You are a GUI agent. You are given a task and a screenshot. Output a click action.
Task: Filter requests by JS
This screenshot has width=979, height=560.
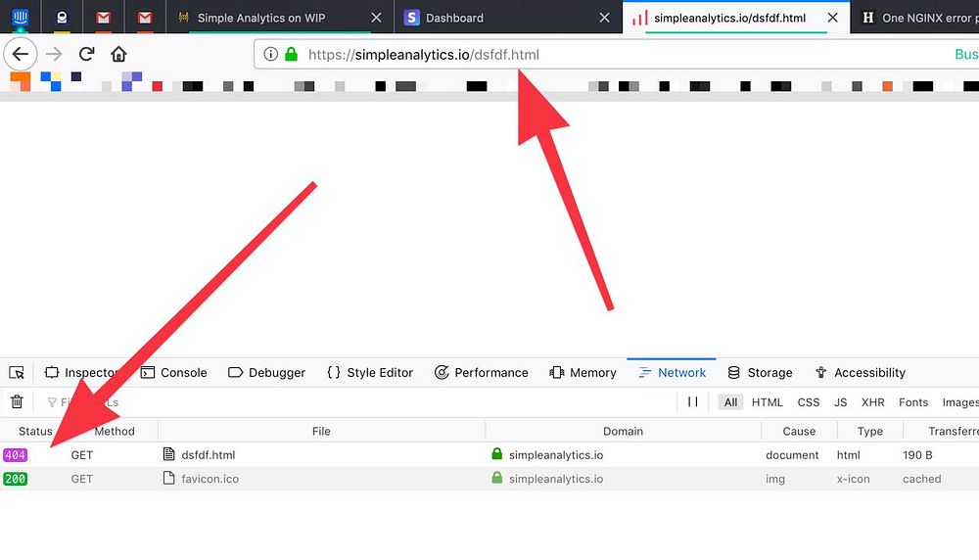840,402
